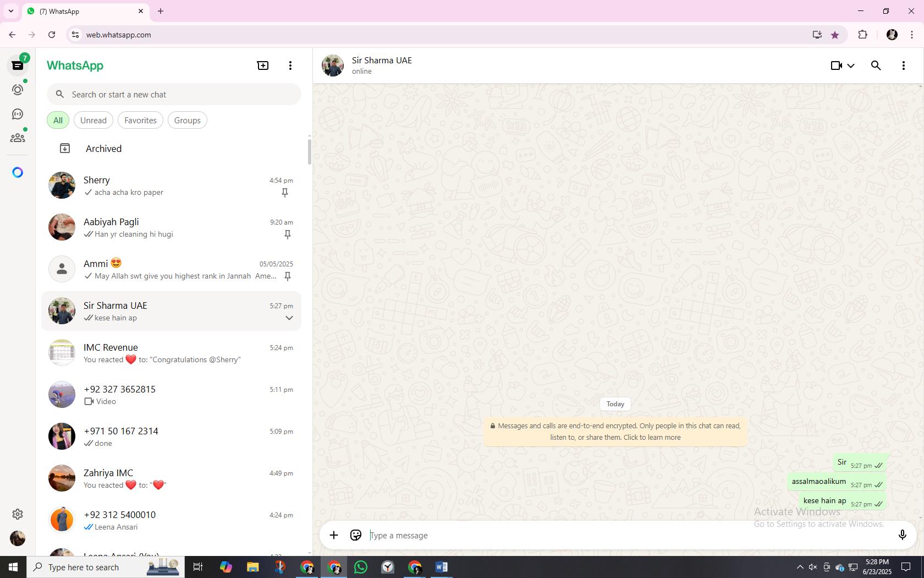Viewport: 924px width, 578px height.
Task: Click the site information icon in address bar
Action: [x=75, y=35]
